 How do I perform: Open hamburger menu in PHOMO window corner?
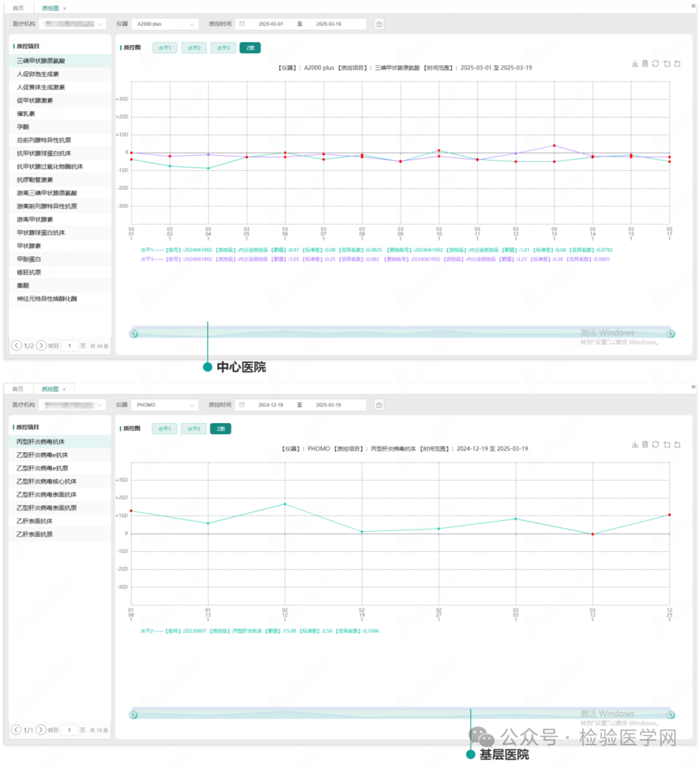pos(693,386)
